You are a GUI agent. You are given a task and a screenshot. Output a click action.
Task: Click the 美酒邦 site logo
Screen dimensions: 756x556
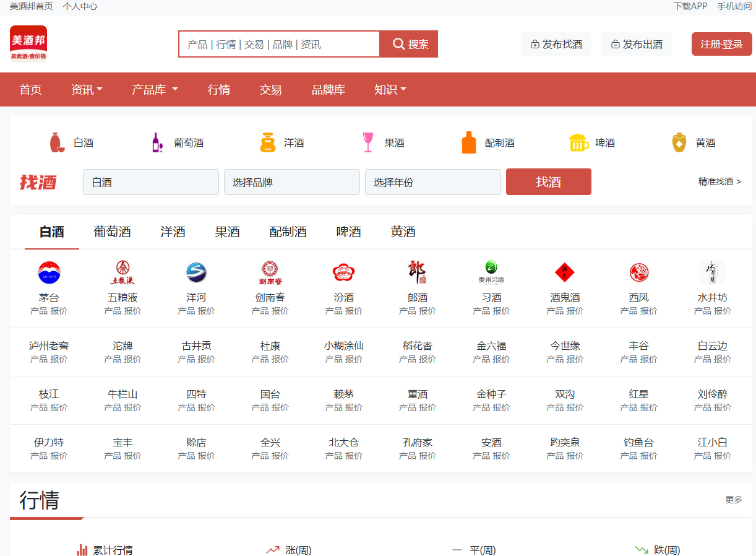click(x=28, y=44)
